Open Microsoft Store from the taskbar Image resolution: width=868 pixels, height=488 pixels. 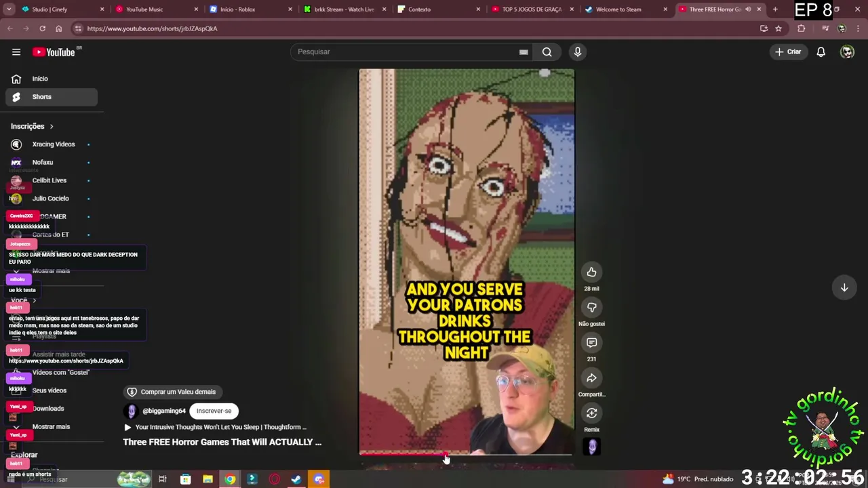click(185, 479)
